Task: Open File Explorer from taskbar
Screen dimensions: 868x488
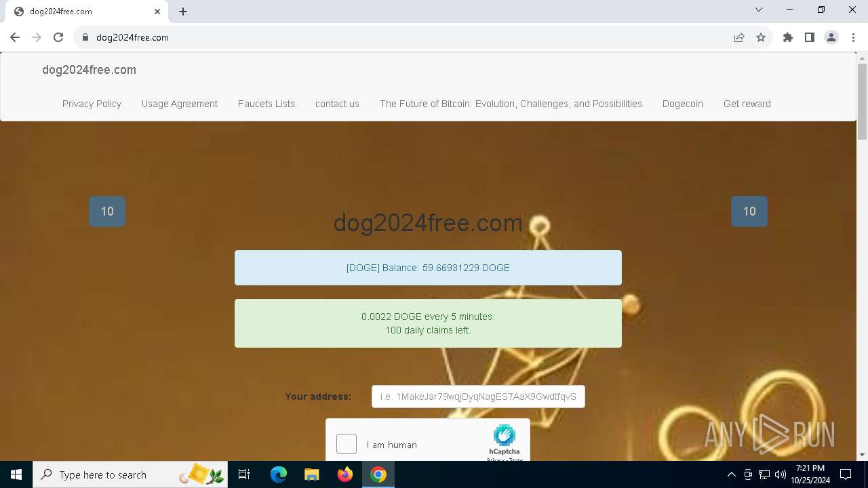Action: 311,474
